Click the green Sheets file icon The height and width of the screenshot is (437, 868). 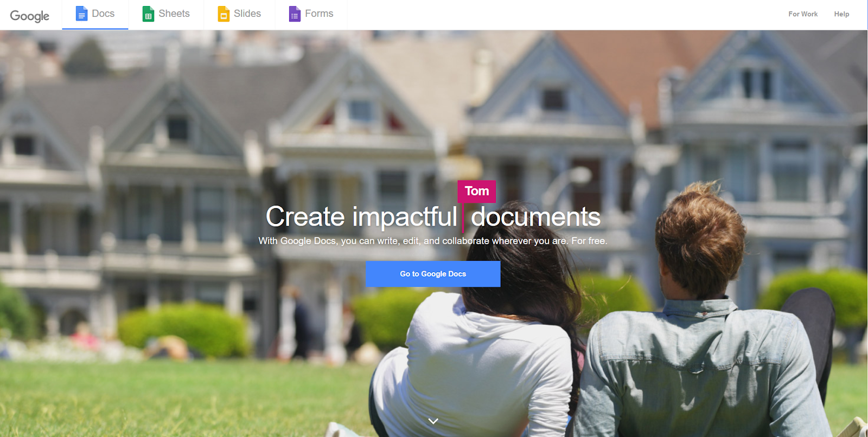pyautogui.click(x=148, y=14)
